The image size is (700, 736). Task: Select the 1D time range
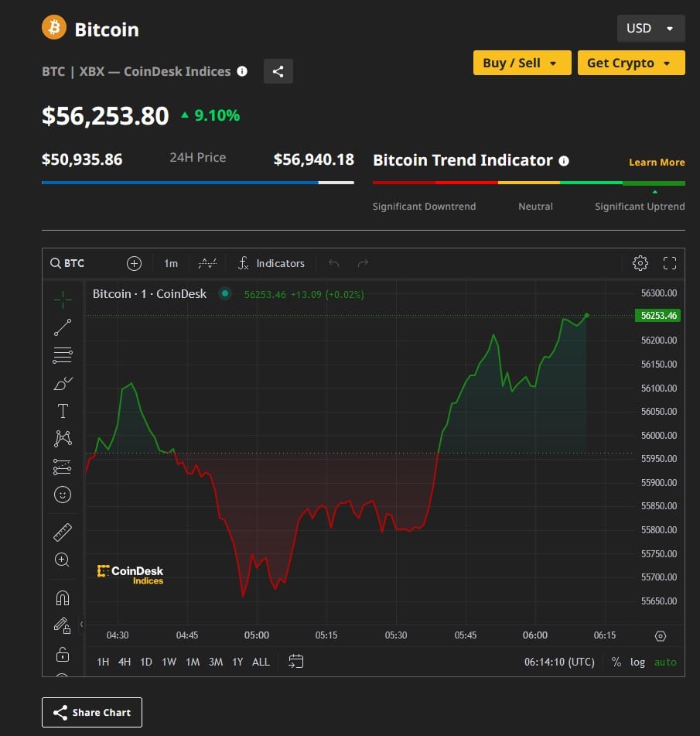(x=146, y=662)
